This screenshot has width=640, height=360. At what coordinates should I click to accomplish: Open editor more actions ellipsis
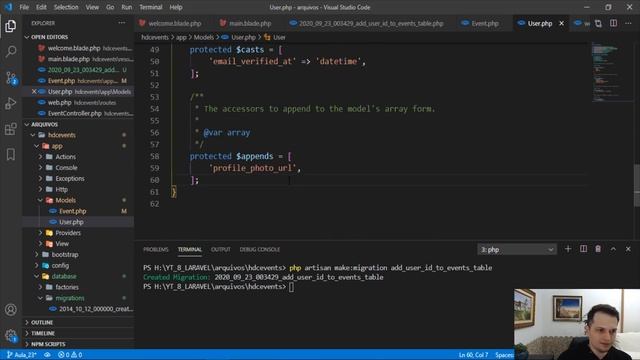click(x=628, y=24)
